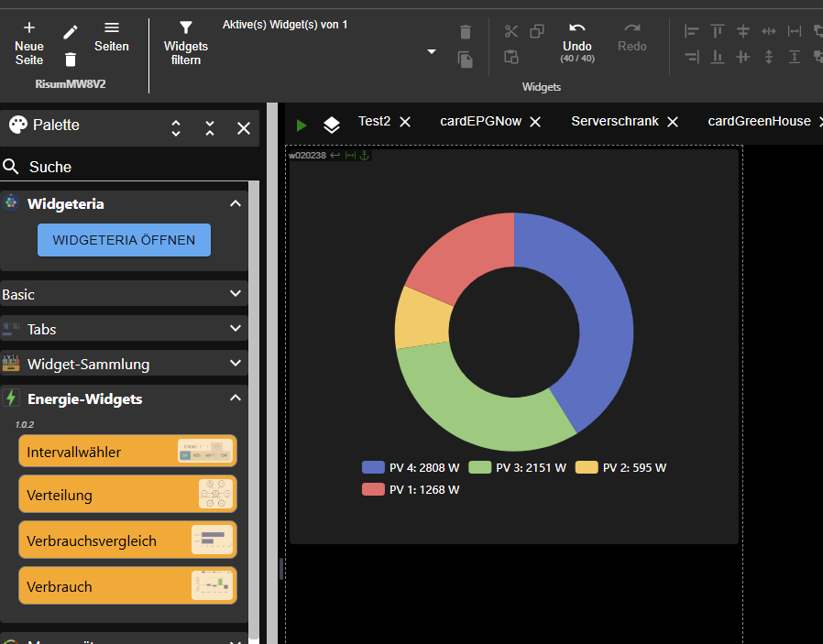Viewport: 823px width, 644px height.
Task: Switch to the cardEPGNow tab
Action: (x=480, y=122)
